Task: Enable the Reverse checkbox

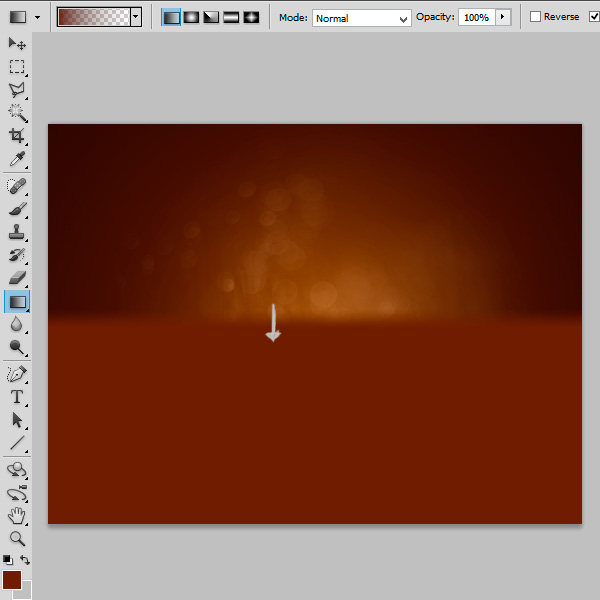Action: [535, 17]
